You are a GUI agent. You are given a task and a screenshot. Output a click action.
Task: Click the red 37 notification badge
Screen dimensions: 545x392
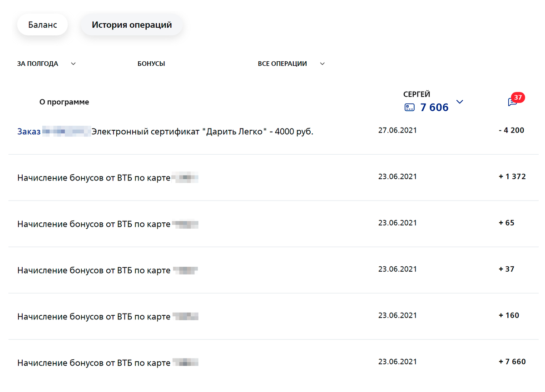[x=518, y=97]
